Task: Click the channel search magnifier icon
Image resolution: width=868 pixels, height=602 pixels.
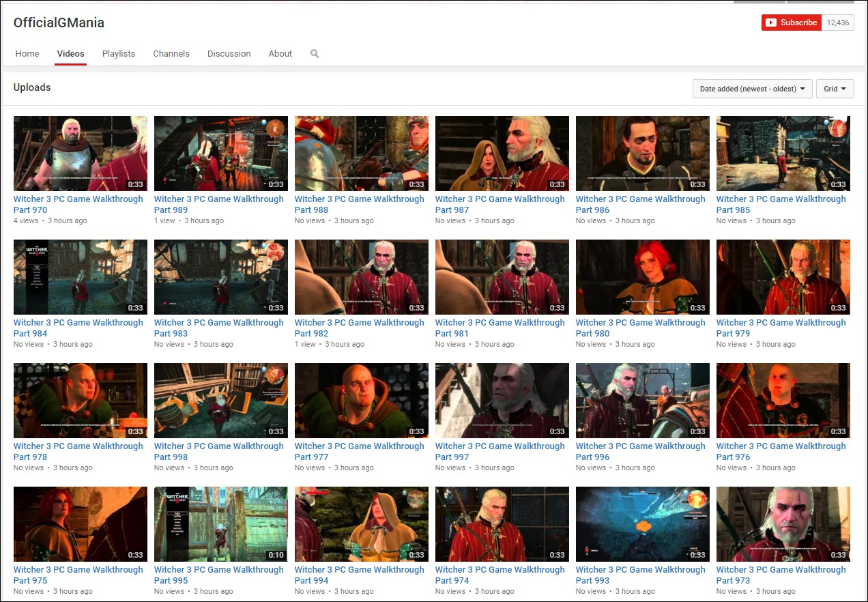Action: [315, 53]
